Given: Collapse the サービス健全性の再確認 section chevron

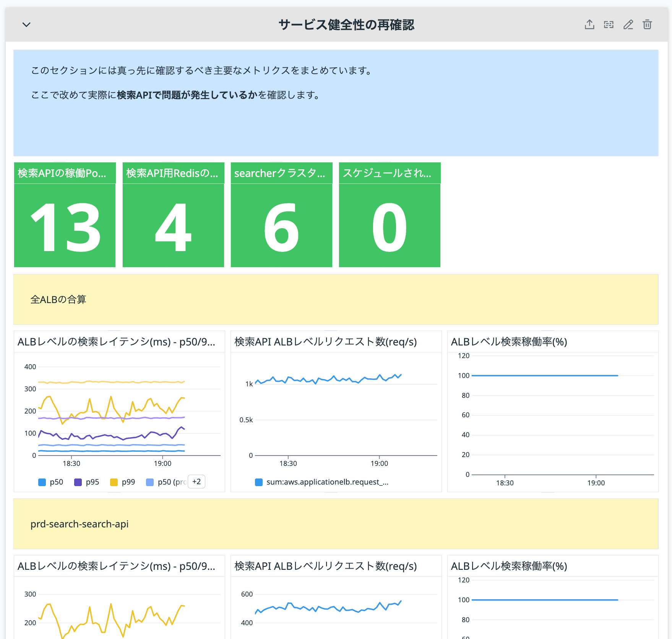Looking at the screenshot, I should (x=26, y=24).
